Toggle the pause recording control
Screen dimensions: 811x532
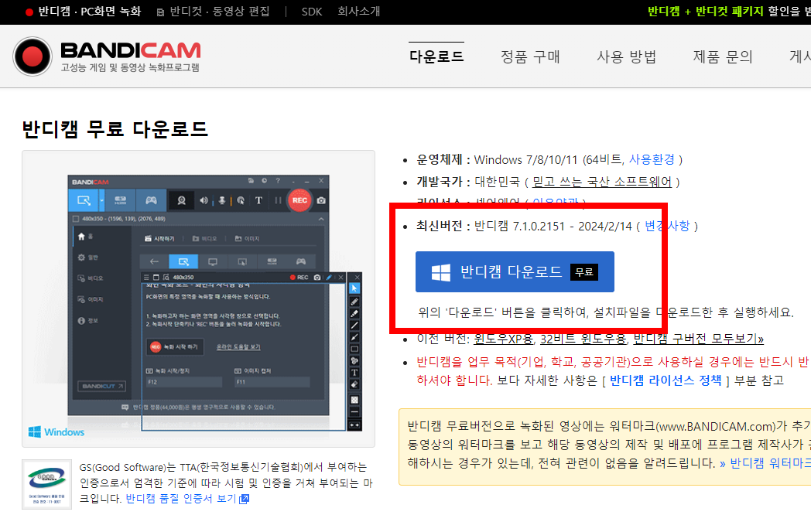[x=277, y=199]
